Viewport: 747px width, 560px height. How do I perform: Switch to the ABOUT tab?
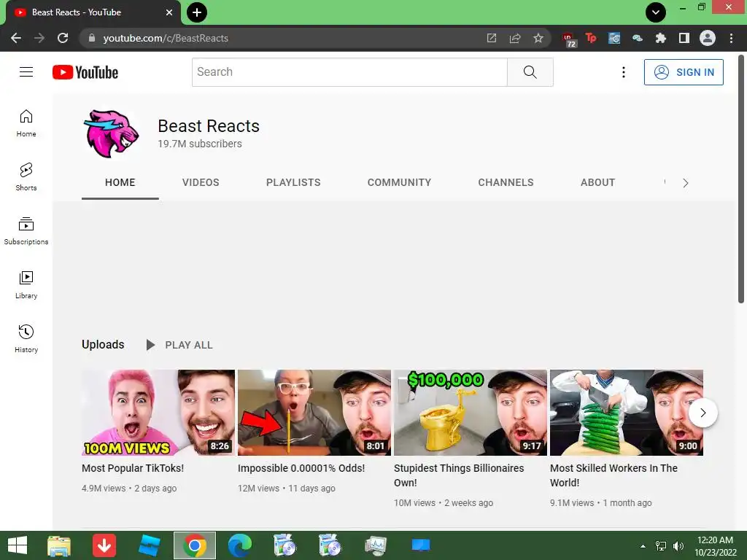[598, 182]
